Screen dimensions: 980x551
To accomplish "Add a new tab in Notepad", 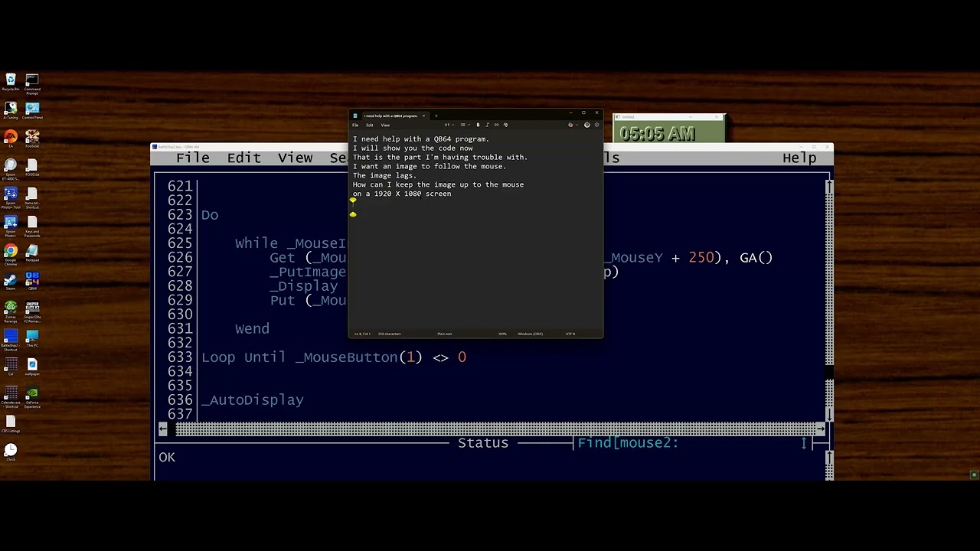I will pyautogui.click(x=436, y=116).
